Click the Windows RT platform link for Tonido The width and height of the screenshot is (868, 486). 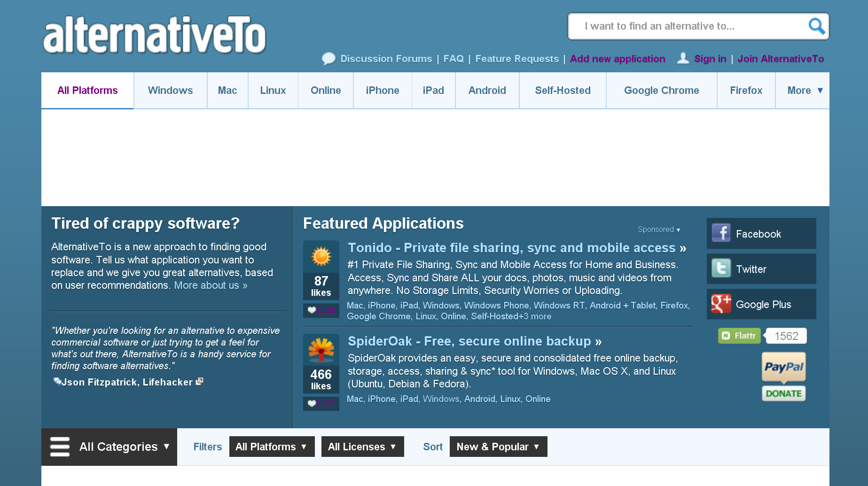click(559, 306)
